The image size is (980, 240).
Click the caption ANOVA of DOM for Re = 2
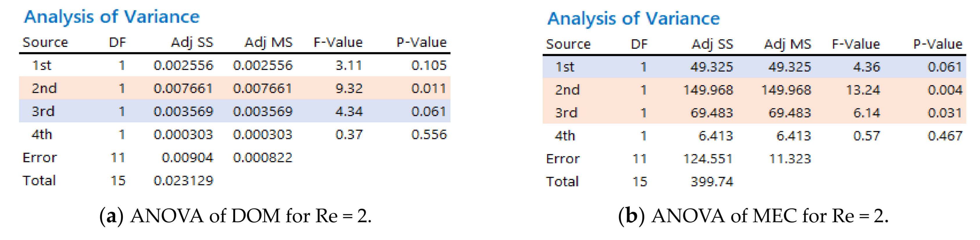tap(235, 216)
